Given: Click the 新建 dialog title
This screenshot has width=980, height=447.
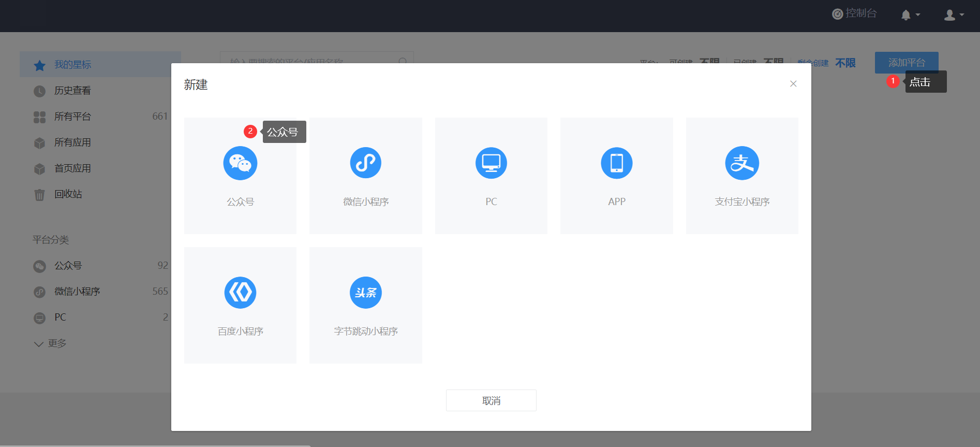Looking at the screenshot, I should click(196, 85).
